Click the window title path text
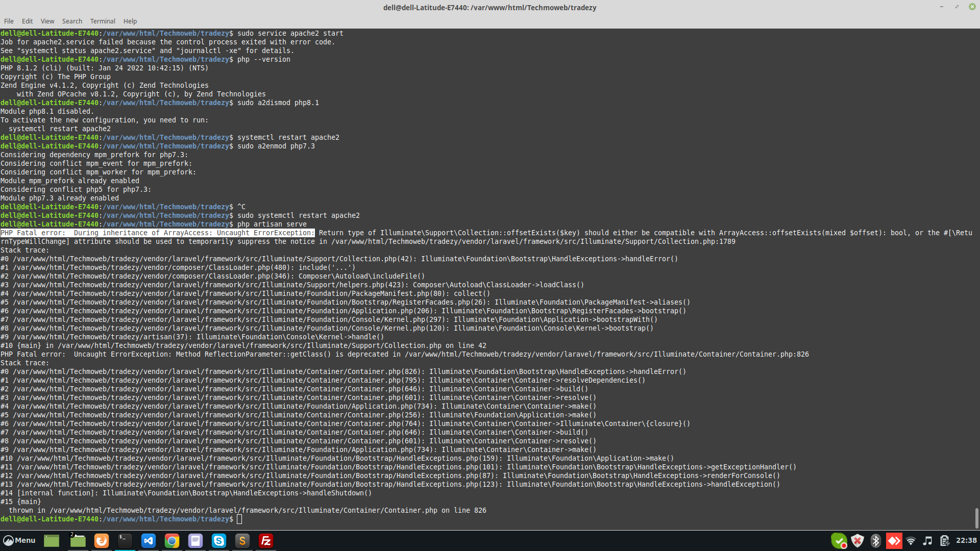 [x=489, y=8]
